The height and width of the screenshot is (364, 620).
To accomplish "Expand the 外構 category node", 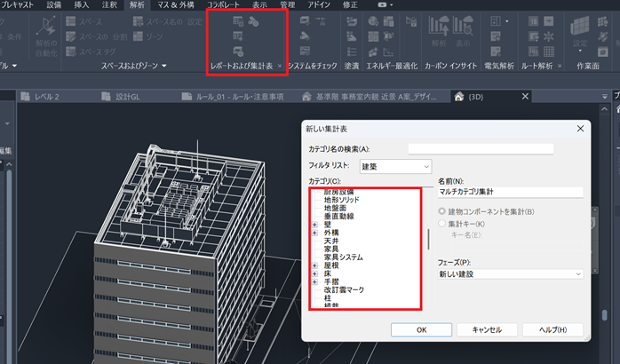I will coord(314,233).
